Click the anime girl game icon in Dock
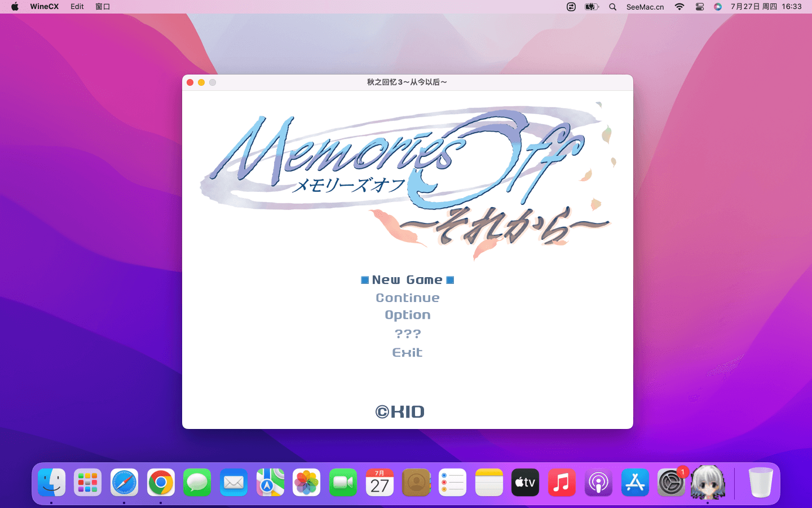The height and width of the screenshot is (508, 812). pos(708,483)
